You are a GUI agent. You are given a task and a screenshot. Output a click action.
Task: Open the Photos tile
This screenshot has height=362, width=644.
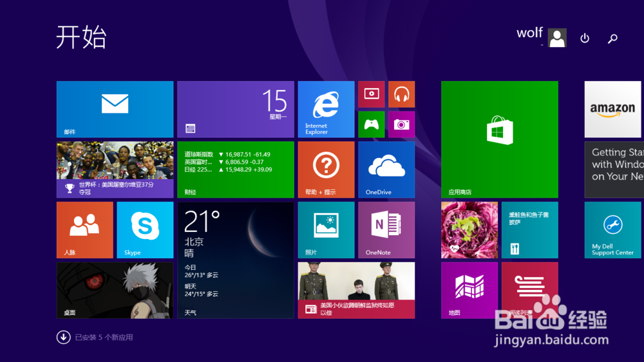click(x=326, y=230)
